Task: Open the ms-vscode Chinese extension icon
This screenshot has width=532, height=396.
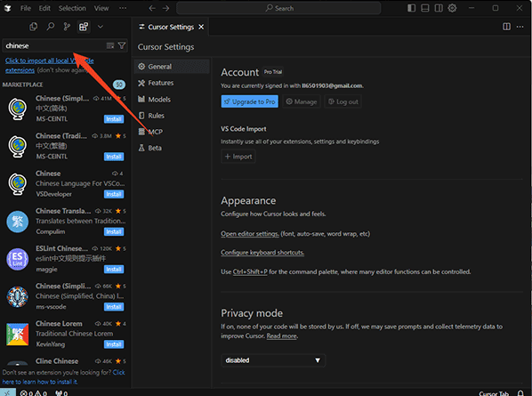Action: click(x=17, y=296)
